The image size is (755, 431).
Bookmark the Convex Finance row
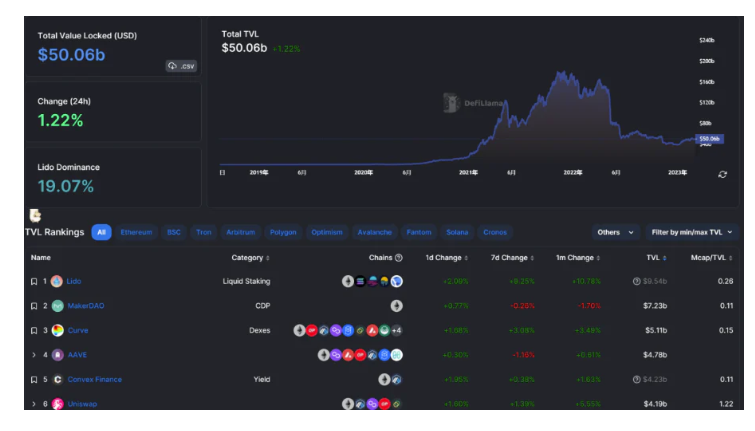click(34, 379)
